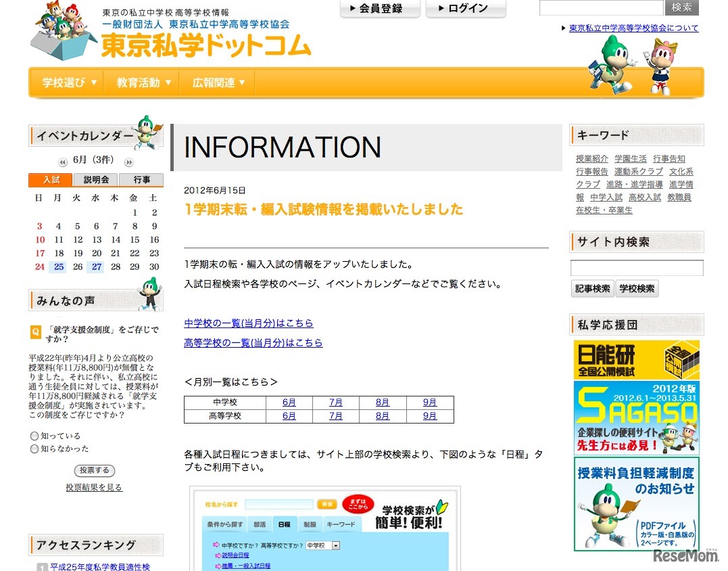728x571 pixels.
Task: Click the 記事検索 button
Action: [592, 288]
